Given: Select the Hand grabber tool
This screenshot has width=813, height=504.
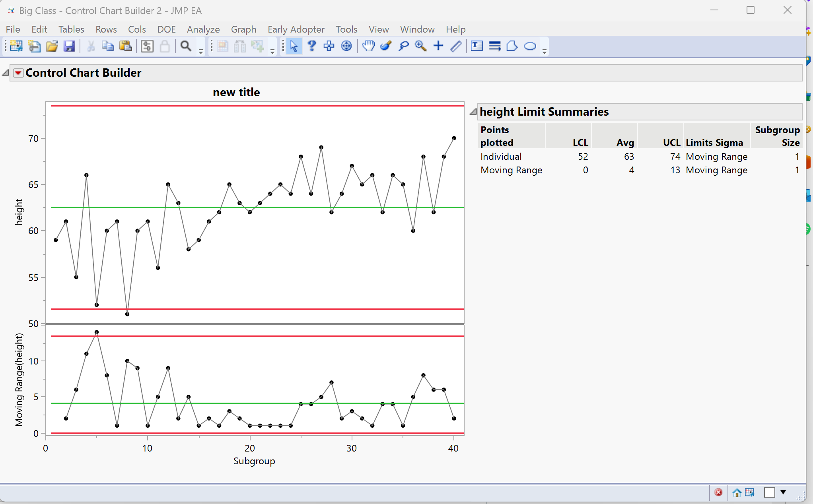Looking at the screenshot, I should click(x=368, y=46).
